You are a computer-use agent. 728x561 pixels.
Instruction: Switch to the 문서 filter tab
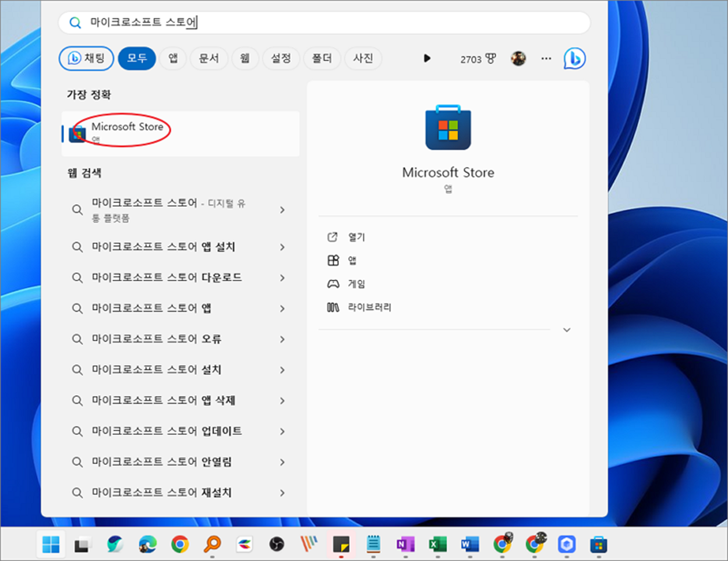coord(208,58)
